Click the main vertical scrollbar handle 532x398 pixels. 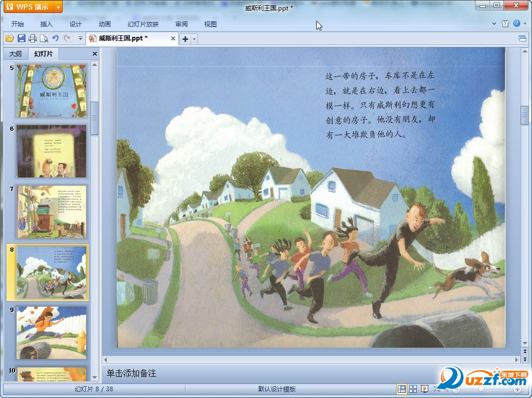[525, 116]
